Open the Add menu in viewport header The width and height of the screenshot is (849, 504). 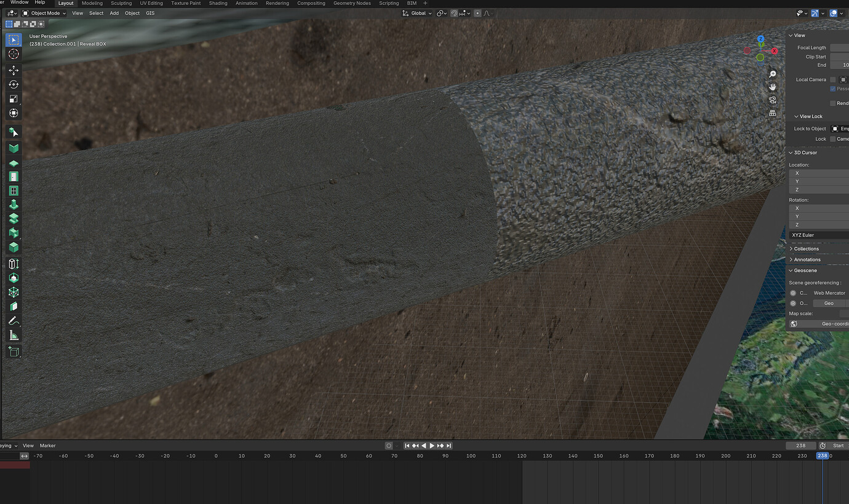point(114,13)
